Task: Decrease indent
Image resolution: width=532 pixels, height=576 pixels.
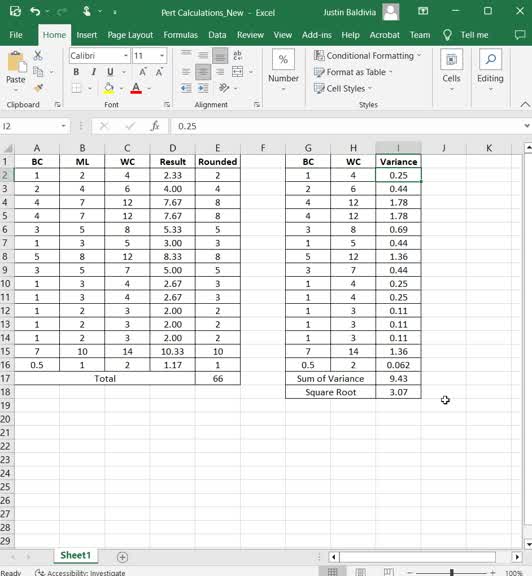Action: [186, 88]
